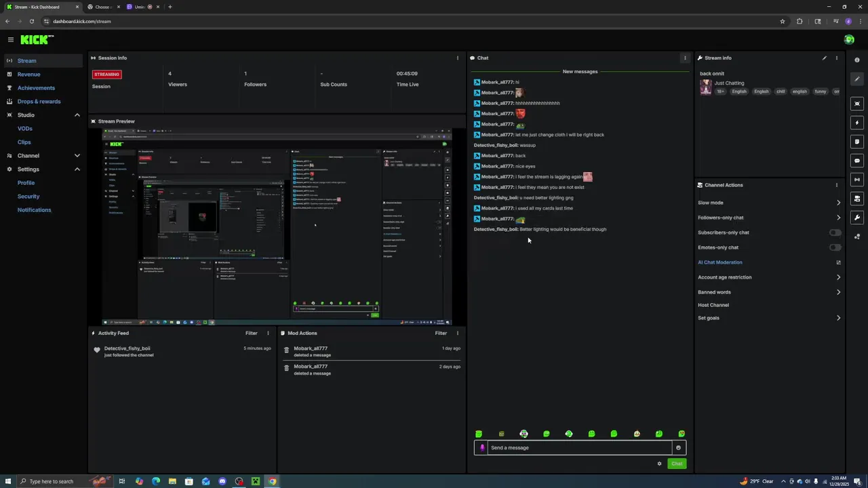Go to Stream in sidebar
The image size is (868, 488).
[x=43, y=61]
